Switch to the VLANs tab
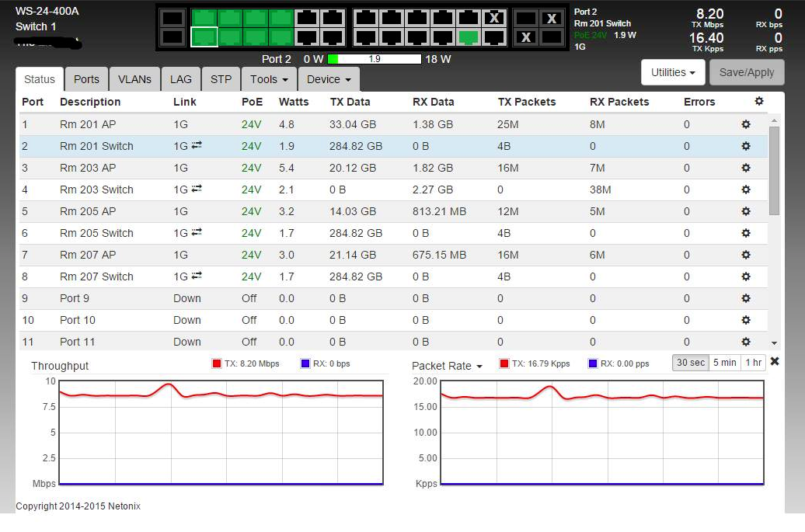 [134, 79]
